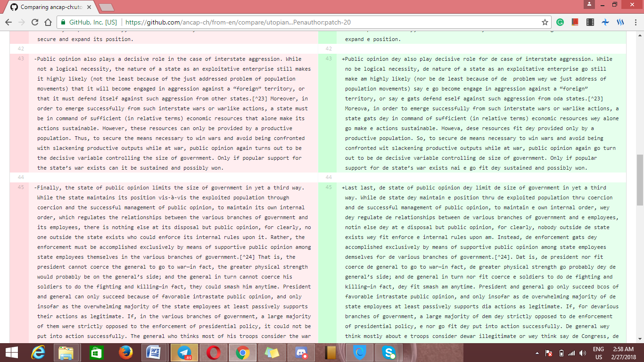Check the battery status icon
The height and width of the screenshot is (362, 644).
561,353
